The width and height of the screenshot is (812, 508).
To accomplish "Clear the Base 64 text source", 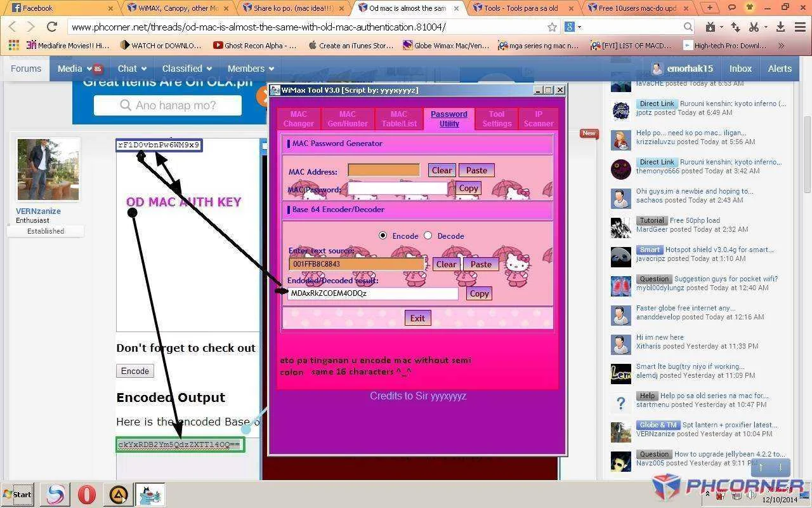I will (x=446, y=264).
